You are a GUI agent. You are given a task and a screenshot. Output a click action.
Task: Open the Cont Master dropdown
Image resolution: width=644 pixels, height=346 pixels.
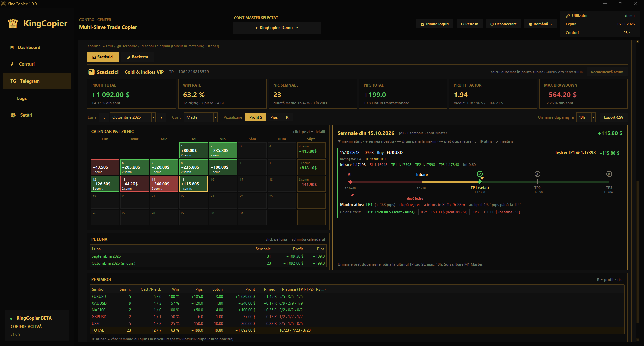click(201, 117)
